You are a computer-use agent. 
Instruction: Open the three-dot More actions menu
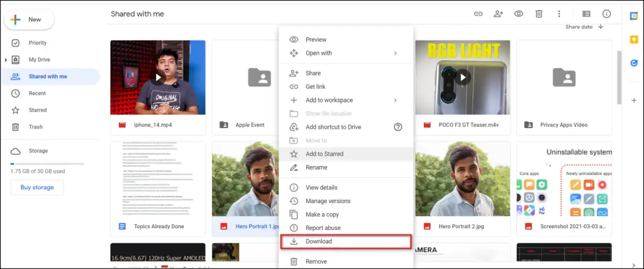coord(558,14)
